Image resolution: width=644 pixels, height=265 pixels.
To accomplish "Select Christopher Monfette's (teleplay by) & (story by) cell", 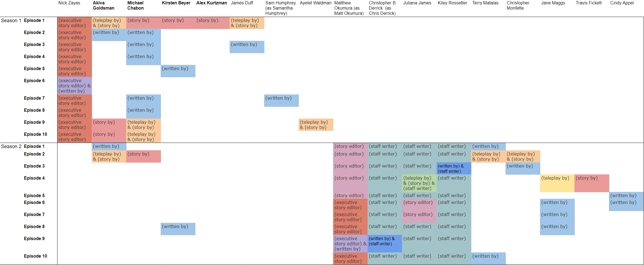I will point(523,157).
